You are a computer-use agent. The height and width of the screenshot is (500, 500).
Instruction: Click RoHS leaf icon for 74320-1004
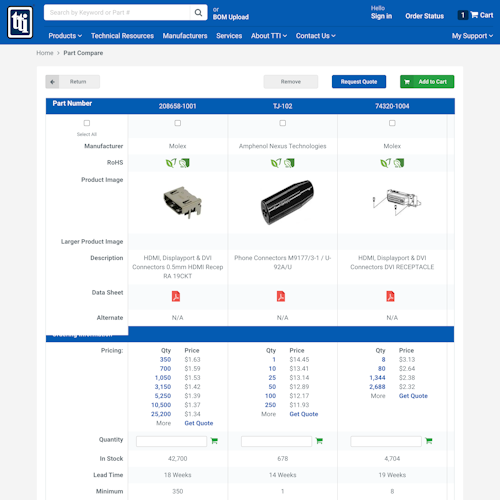(386, 163)
